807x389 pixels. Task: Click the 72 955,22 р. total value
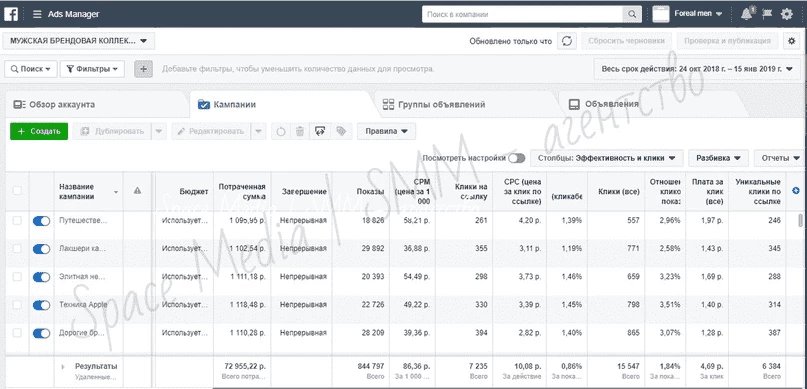pos(245,366)
